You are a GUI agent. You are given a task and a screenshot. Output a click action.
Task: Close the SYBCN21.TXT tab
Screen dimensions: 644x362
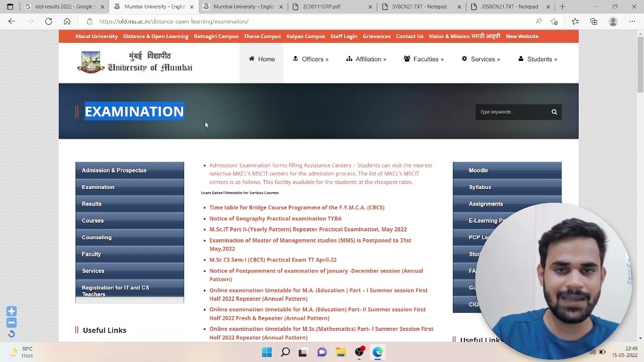[460, 7]
